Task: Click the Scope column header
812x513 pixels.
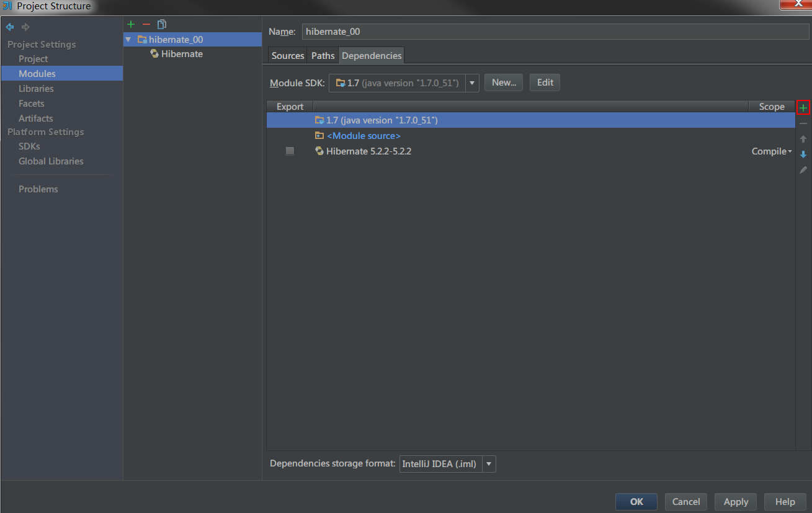Action: point(772,107)
